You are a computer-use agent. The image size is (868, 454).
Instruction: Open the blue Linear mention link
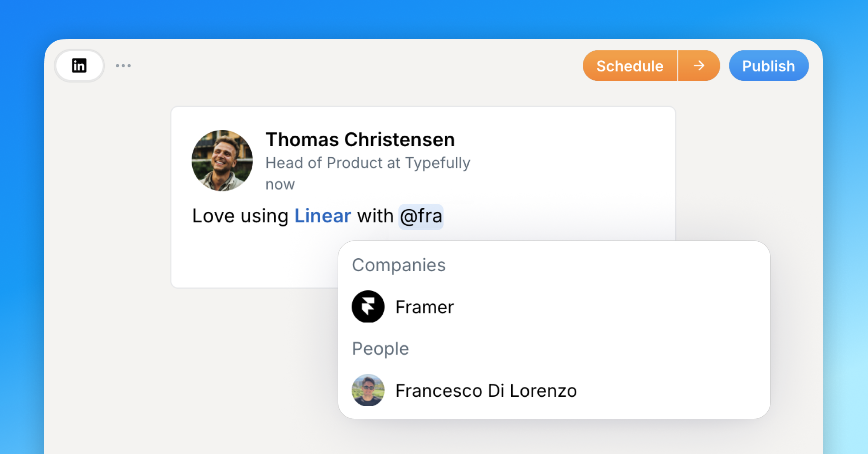[x=322, y=216]
